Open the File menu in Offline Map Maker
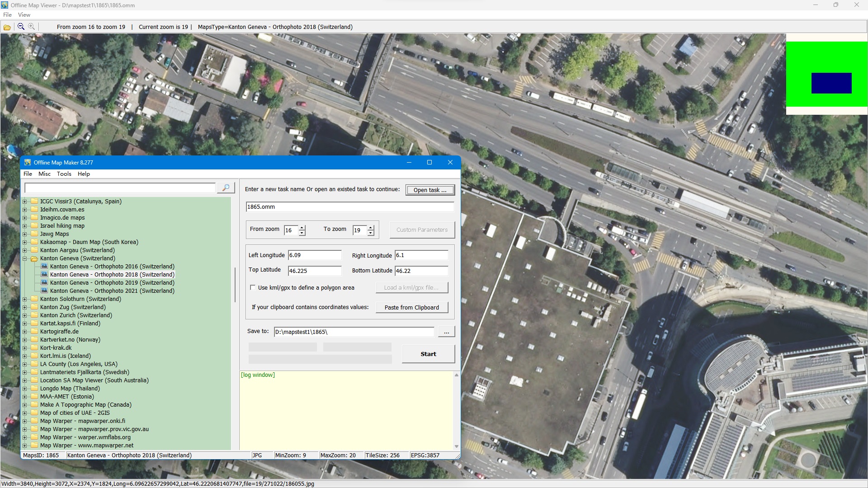This screenshot has width=868, height=488. pos(28,174)
